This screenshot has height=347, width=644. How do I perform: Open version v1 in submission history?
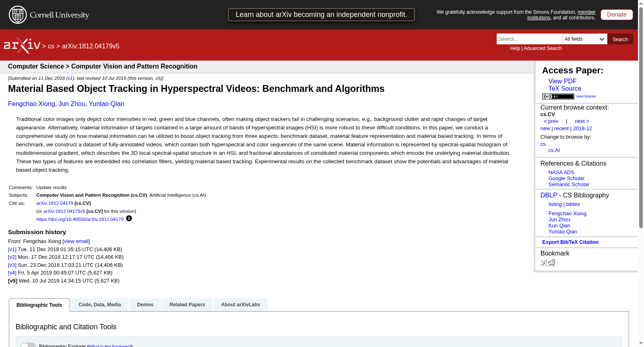point(12,249)
